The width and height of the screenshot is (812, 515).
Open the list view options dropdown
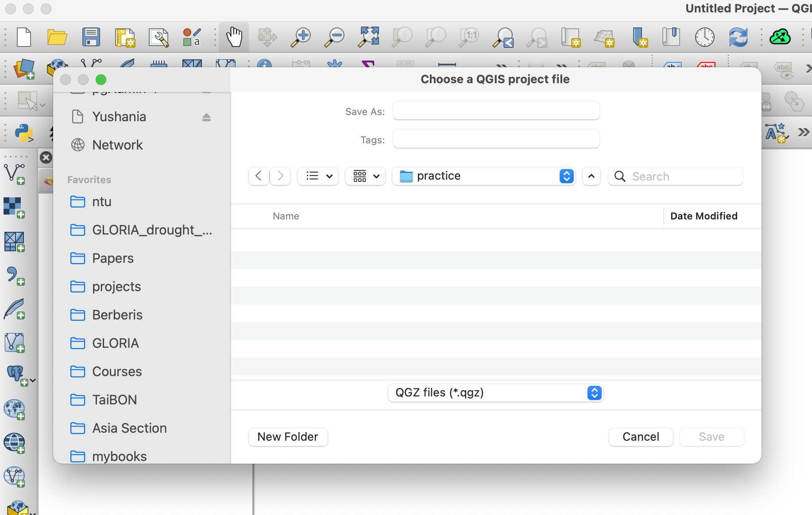pyautogui.click(x=318, y=176)
